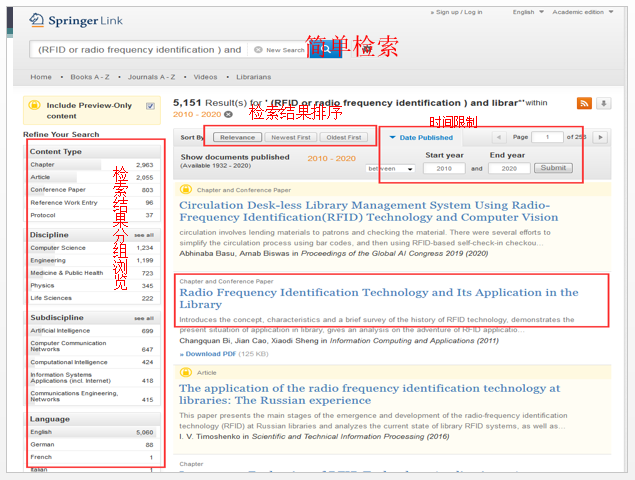
Task: Download the search results list
Action: (x=603, y=103)
